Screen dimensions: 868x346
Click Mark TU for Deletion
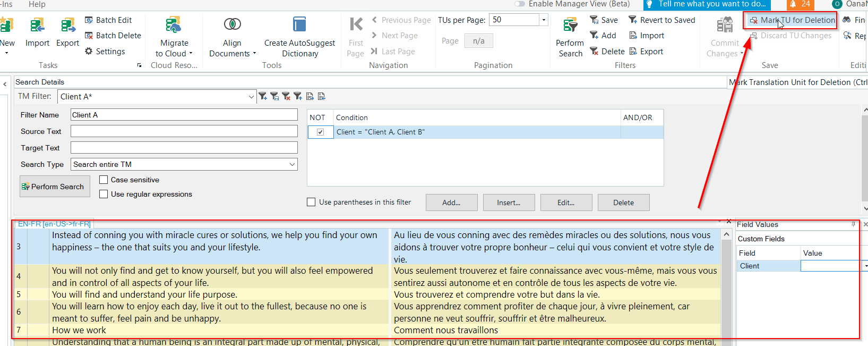coord(792,20)
